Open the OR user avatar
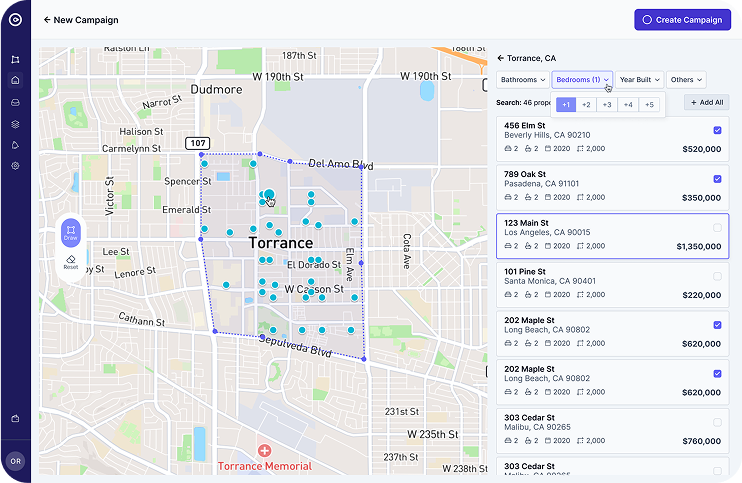The height and width of the screenshot is (483, 742). 15,461
